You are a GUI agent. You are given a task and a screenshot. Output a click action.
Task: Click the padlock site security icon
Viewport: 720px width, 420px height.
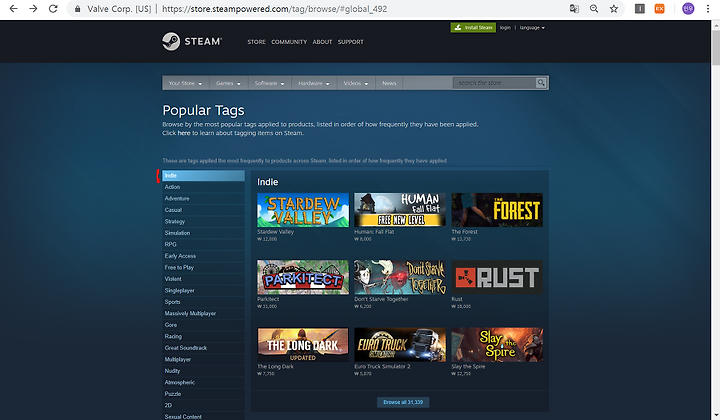point(78,9)
